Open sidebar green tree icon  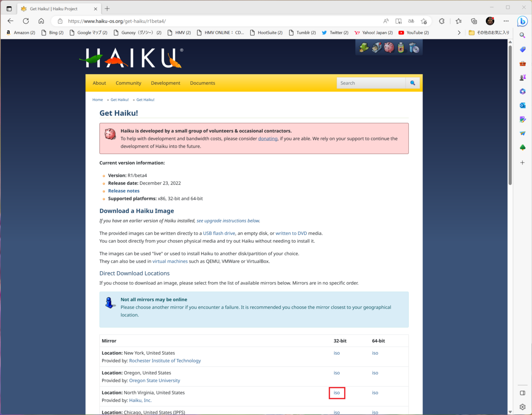[x=523, y=147]
